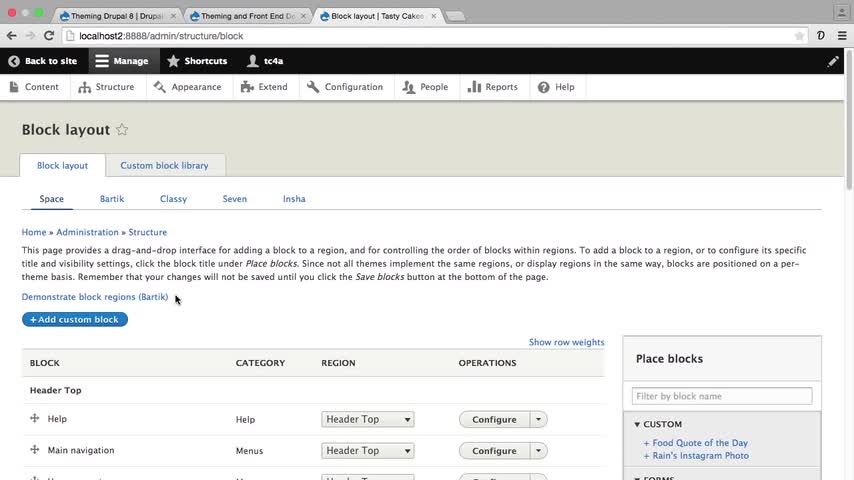854x480 pixels.
Task: Open the Manage toolbar menu
Action: click(x=121, y=61)
